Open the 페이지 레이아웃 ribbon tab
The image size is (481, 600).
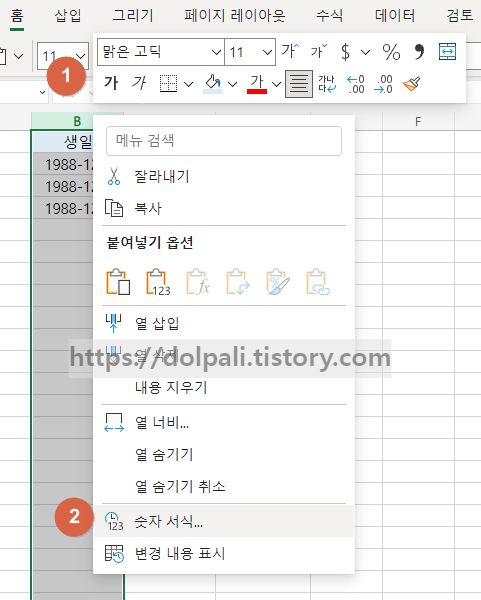pos(235,16)
